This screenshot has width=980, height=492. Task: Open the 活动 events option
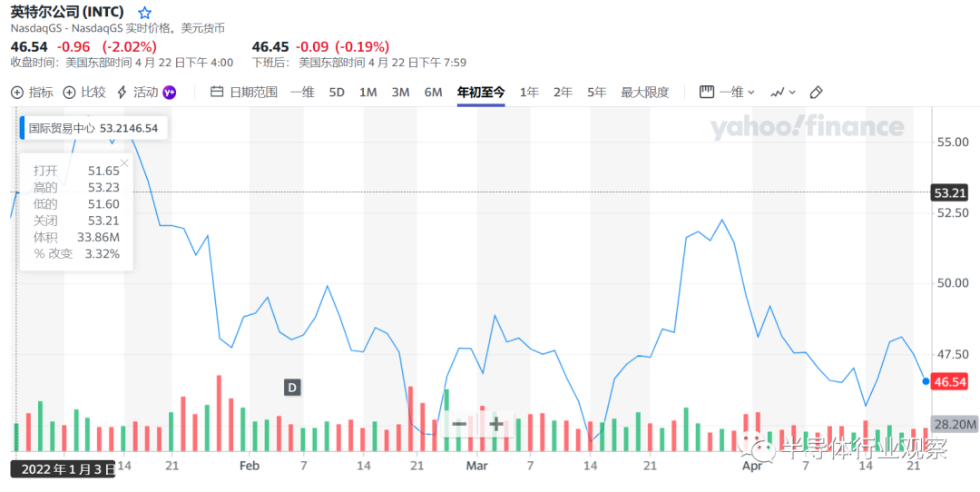click(138, 93)
